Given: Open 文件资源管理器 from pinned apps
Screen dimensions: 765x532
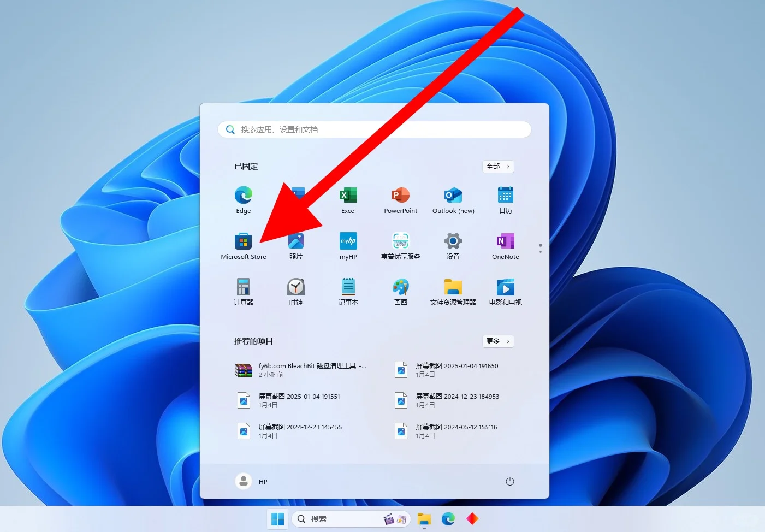Looking at the screenshot, I should [453, 292].
